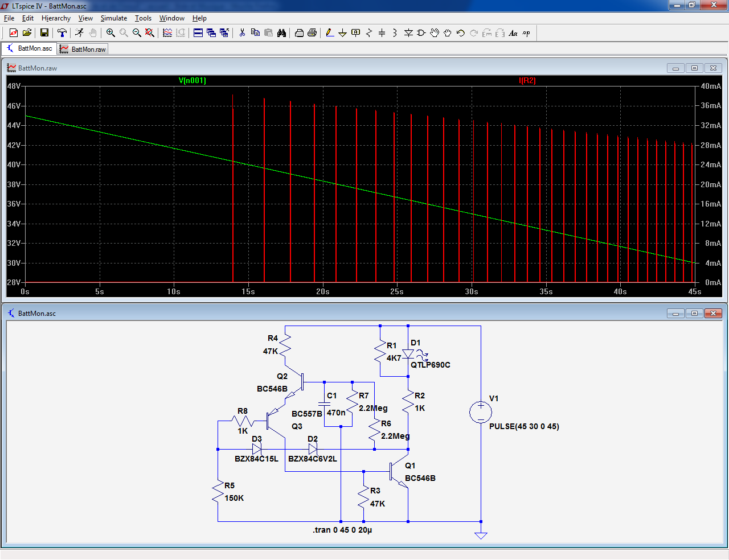This screenshot has height=560, width=729.
Task: Open the Hierarchy menu
Action: tap(56, 18)
